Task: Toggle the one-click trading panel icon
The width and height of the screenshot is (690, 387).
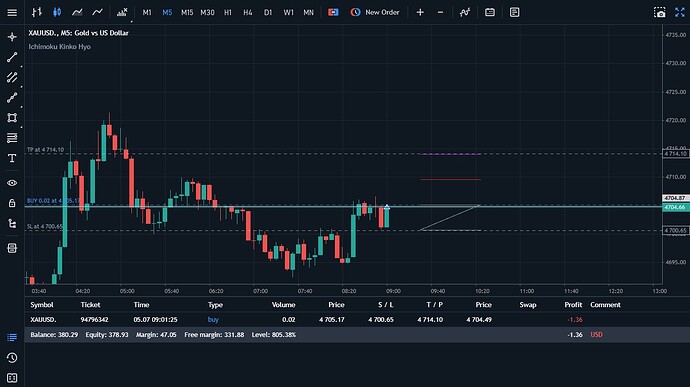Action: coord(333,12)
